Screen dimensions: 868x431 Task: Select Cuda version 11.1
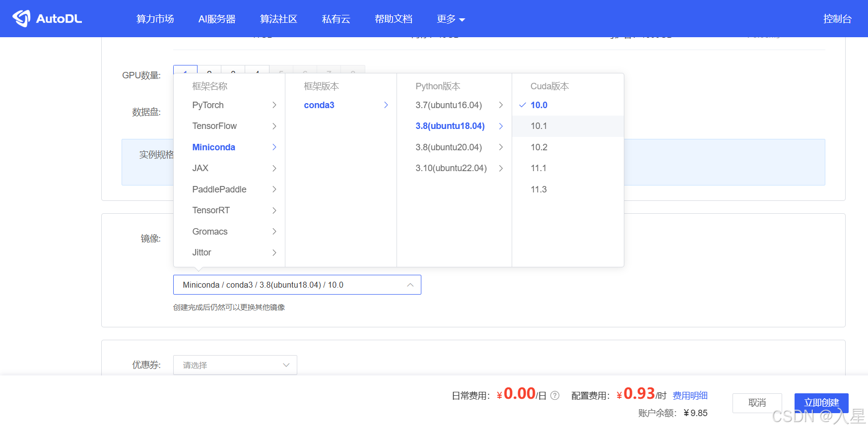tap(568, 168)
